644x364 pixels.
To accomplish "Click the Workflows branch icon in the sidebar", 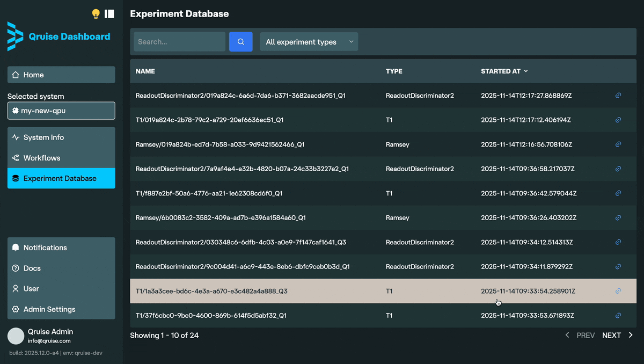I will click(x=16, y=158).
